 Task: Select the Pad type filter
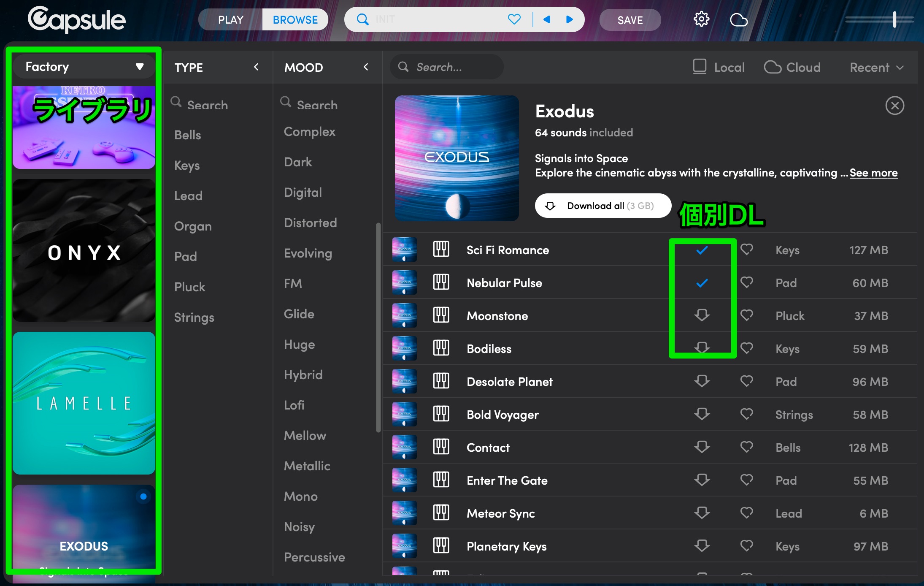186,256
